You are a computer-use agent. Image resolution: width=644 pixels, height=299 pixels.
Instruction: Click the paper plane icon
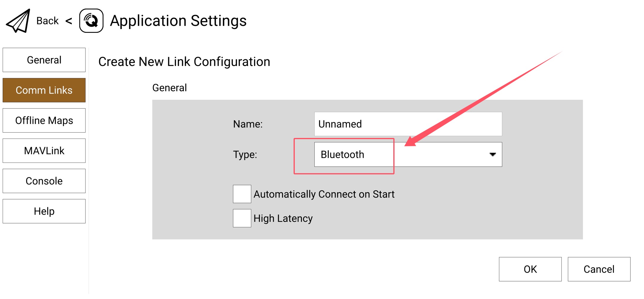tap(18, 21)
